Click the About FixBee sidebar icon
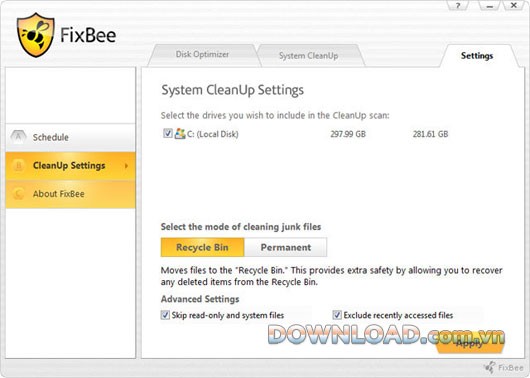 pos(18,194)
